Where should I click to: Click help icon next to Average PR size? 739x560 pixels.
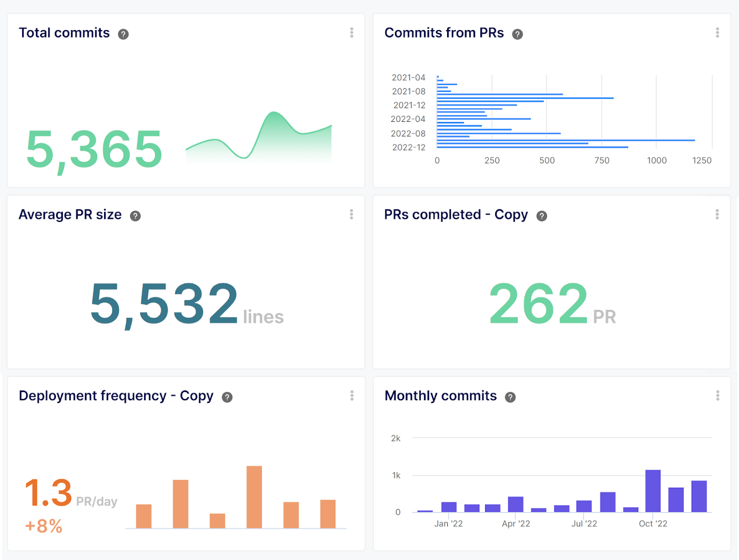pos(135,216)
